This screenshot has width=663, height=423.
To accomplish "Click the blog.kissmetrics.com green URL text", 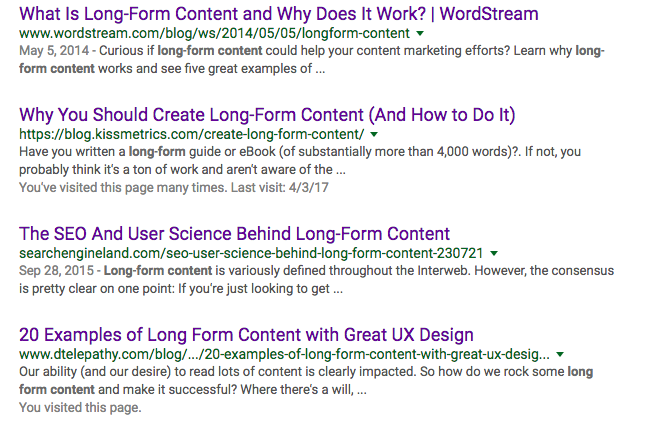I will [x=192, y=135].
